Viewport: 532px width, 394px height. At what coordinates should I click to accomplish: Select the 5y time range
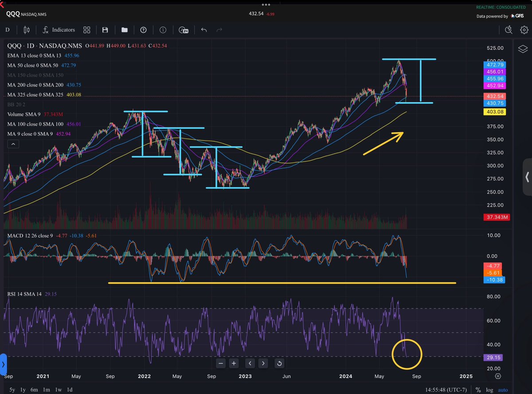(x=12, y=390)
